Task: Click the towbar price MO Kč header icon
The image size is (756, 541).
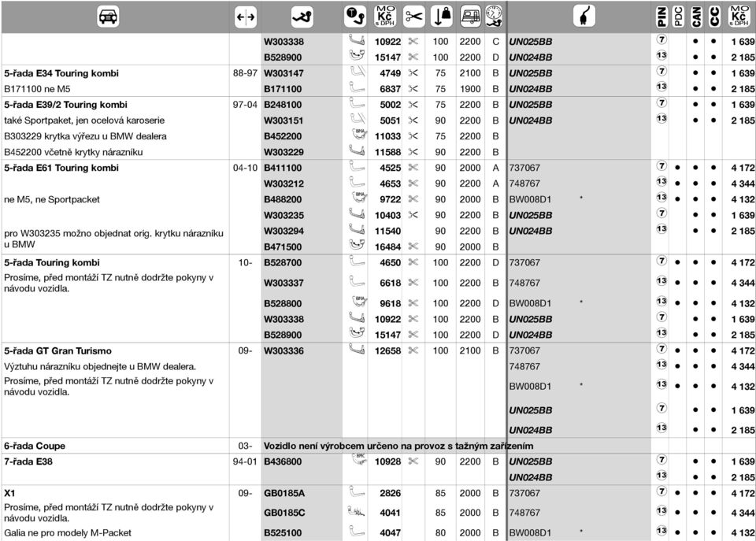Action: coord(384,17)
